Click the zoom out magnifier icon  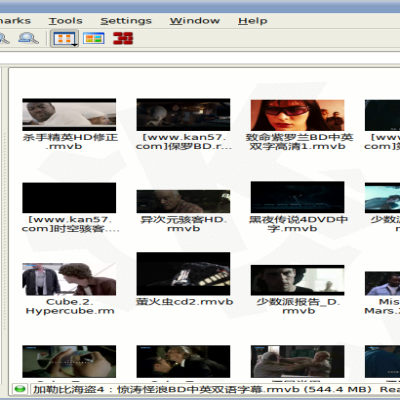tap(28, 38)
